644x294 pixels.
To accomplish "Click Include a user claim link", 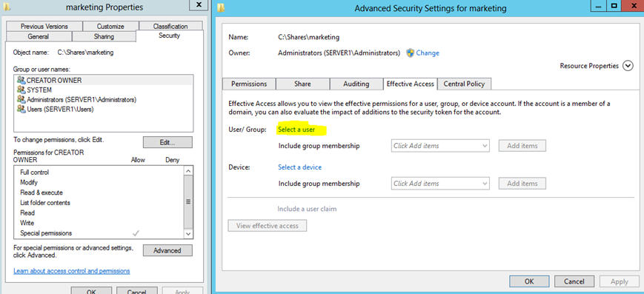I will tap(307, 209).
